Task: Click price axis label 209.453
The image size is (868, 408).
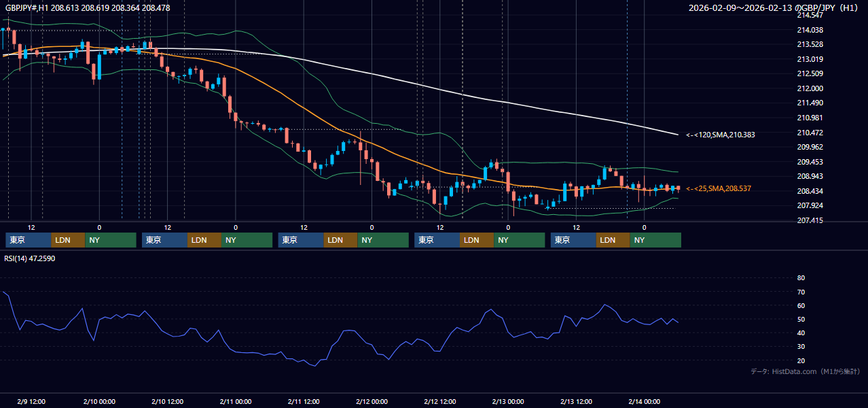Action: 810,162
